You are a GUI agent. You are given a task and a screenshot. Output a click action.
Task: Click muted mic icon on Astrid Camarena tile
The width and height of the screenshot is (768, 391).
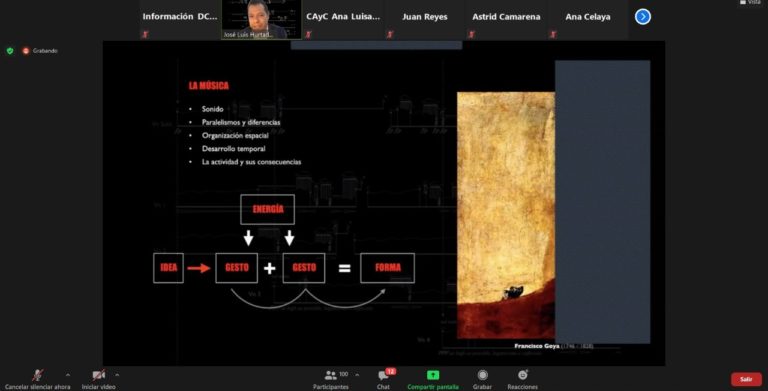471,34
